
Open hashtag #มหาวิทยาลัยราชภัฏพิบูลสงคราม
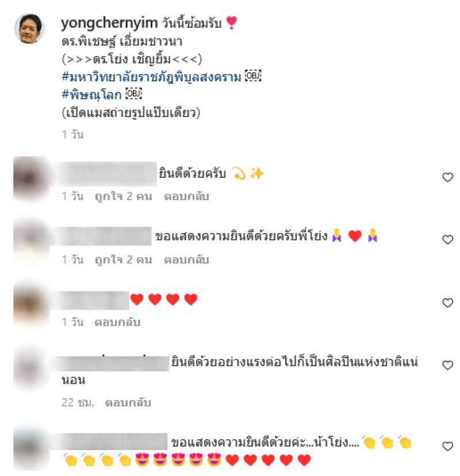coord(151,77)
